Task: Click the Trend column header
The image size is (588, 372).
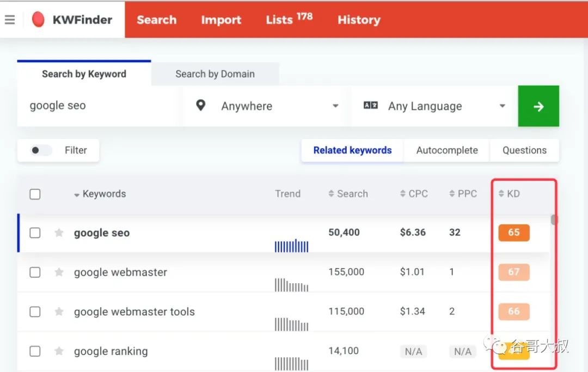Action: pyautogui.click(x=287, y=193)
